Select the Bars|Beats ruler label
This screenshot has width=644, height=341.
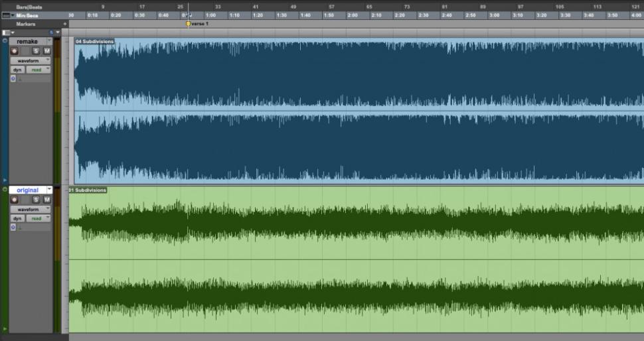(x=29, y=7)
